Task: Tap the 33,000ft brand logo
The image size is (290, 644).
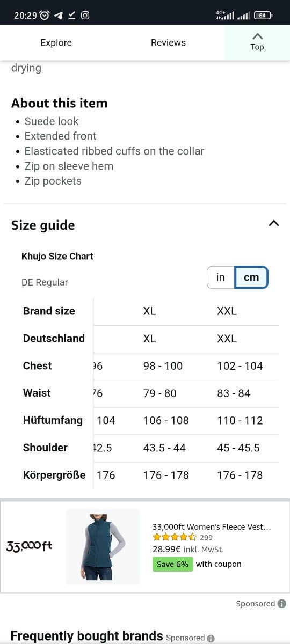Action: 29,546
